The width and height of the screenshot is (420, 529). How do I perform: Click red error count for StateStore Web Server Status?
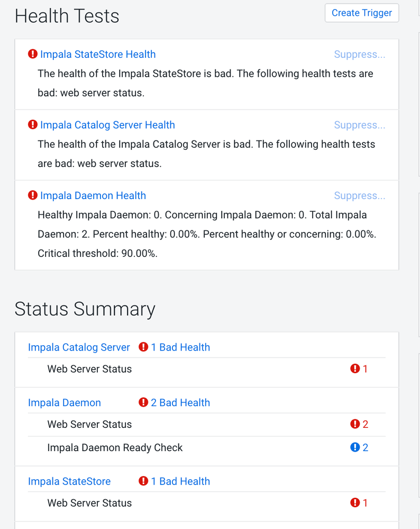point(359,503)
